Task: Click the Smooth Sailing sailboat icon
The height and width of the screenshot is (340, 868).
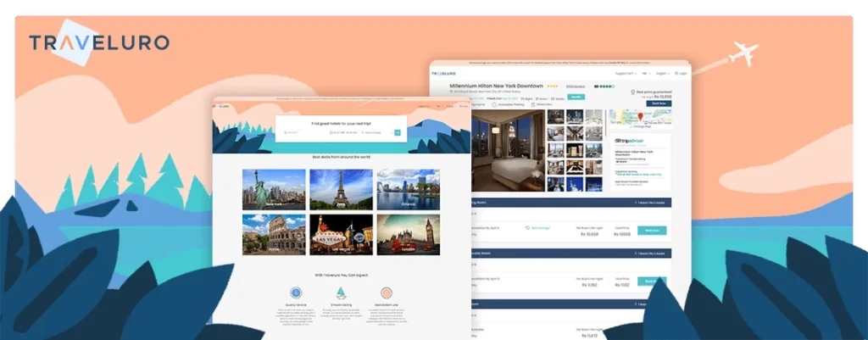Action: coord(341,293)
